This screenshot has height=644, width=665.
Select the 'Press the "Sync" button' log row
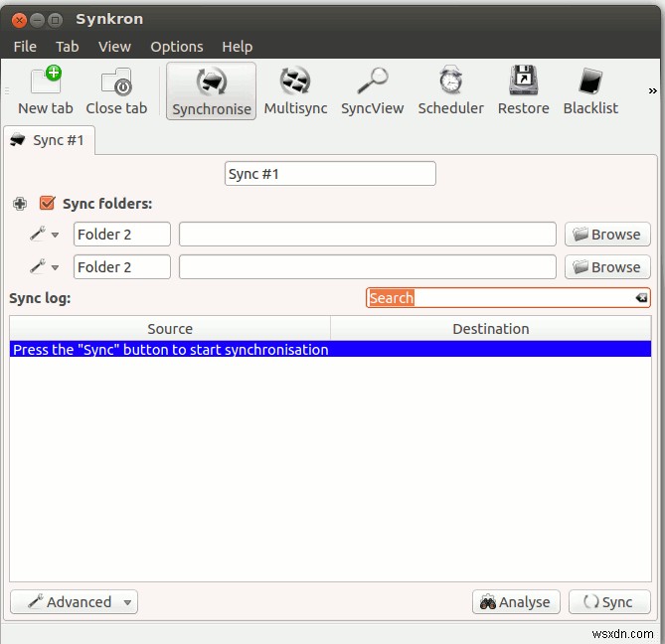tap(330, 350)
